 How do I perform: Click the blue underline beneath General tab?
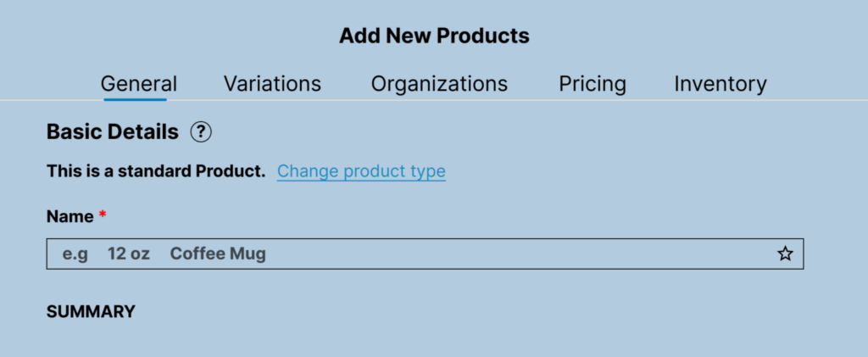coord(136,99)
